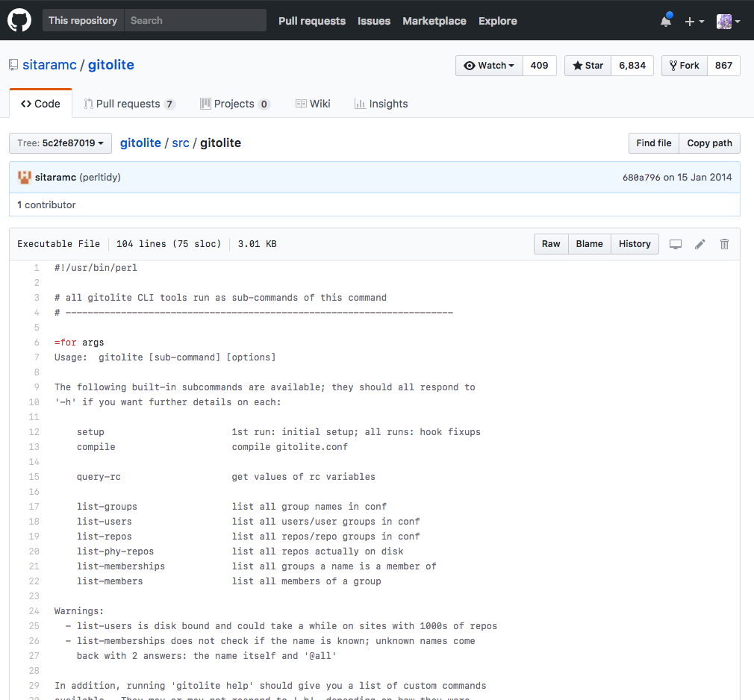754x700 pixels.
Task: Click the '3.01 KB' file size text
Action: click(258, 244)
